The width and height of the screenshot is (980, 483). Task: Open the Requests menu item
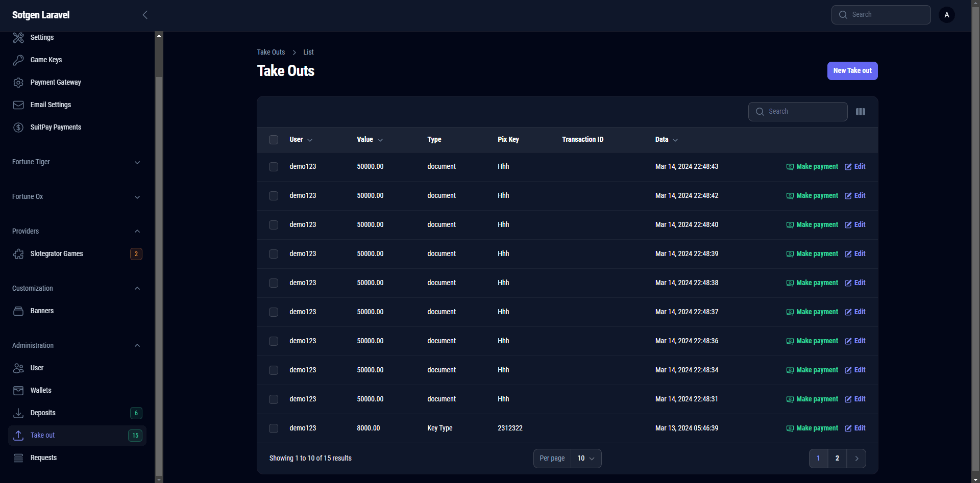point(43,458)
